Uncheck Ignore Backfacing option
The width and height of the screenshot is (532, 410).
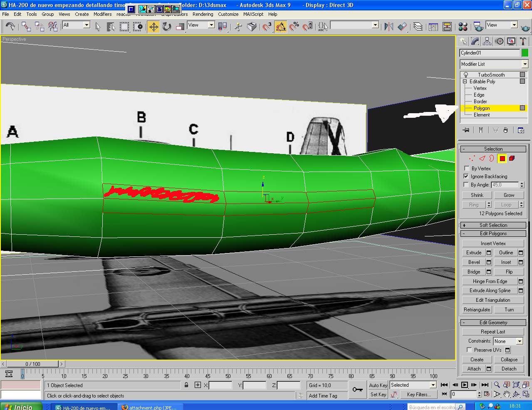(467, 176)
